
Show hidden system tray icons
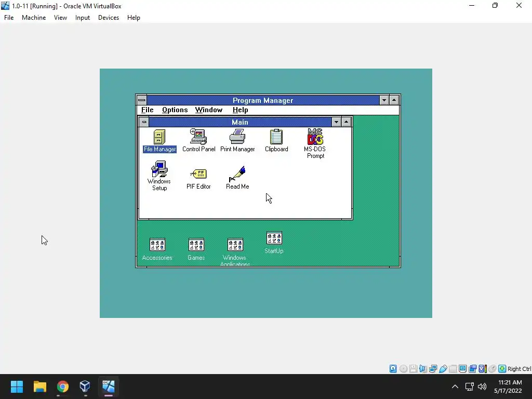point(455,387)
